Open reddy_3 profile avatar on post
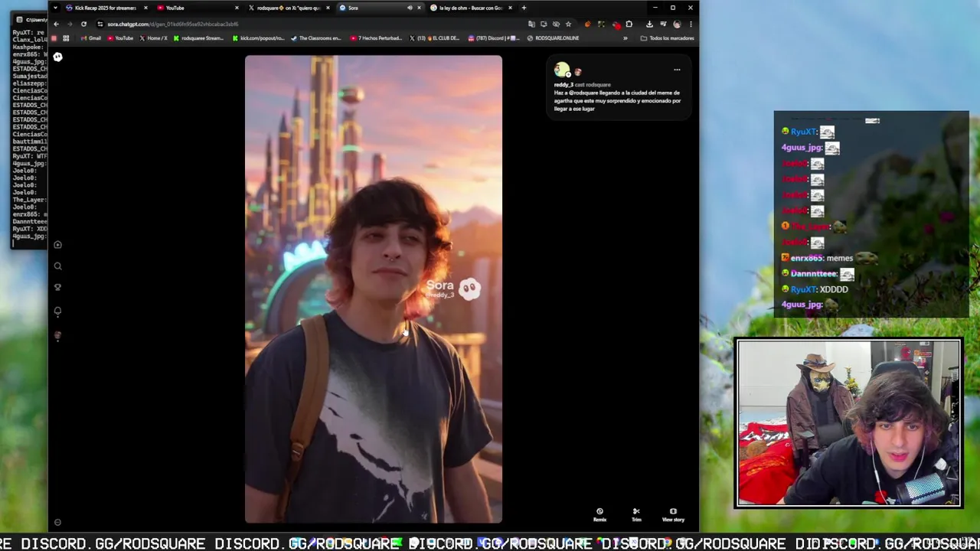Viewport: 980px width, 551px height. click(x=562, y=70)
